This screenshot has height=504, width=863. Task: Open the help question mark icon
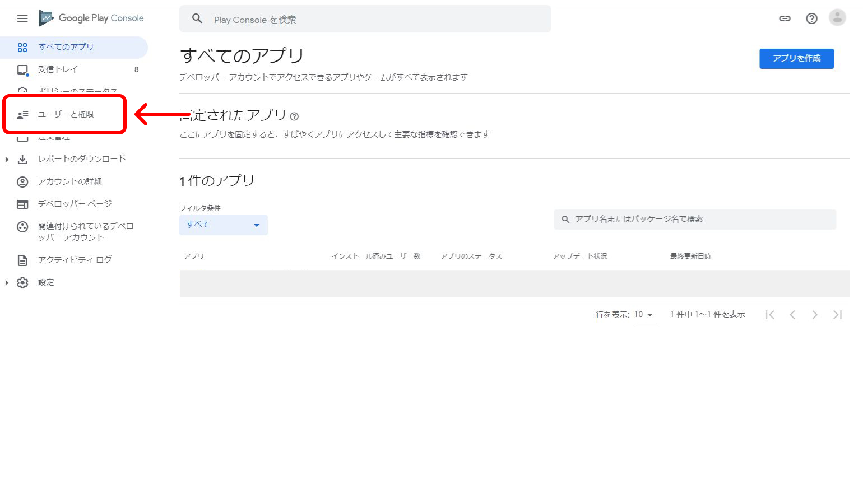coord(811,18)
